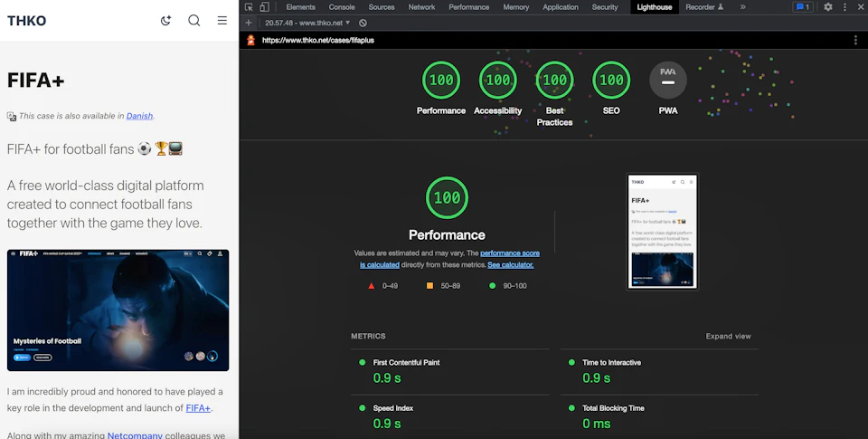This screenshot has width=868, height=439.
Task: Click the Time to Interactive metric
Action: tap(659, 372)
